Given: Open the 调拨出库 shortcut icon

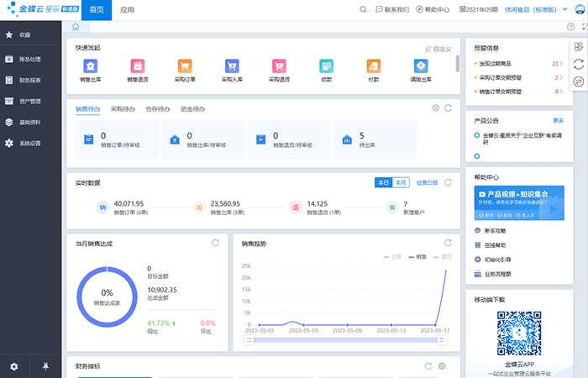Looking at the screenshot, I should (x=421, y=66).
